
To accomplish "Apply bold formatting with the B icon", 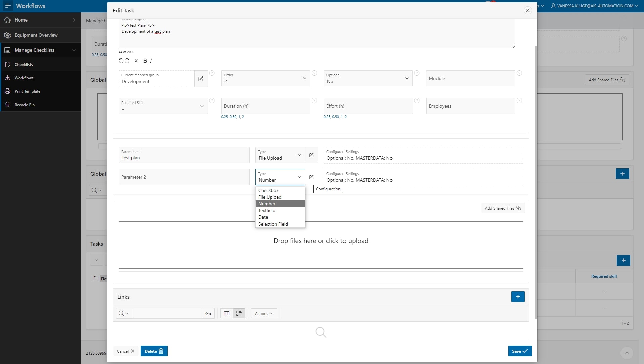I will (x=145, y=61).
